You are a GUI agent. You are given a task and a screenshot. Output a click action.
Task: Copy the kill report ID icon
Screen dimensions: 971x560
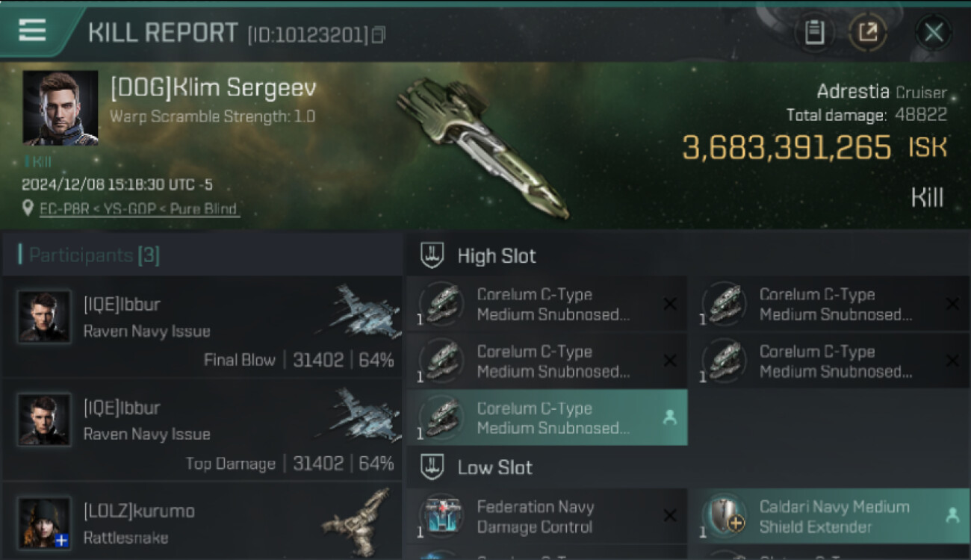(379, 34)
